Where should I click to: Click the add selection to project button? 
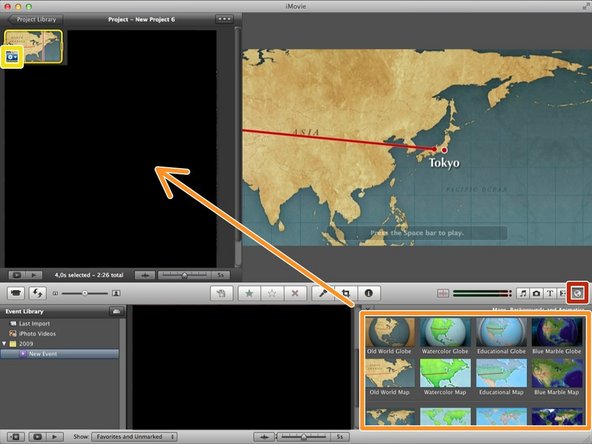coord(222,293)
